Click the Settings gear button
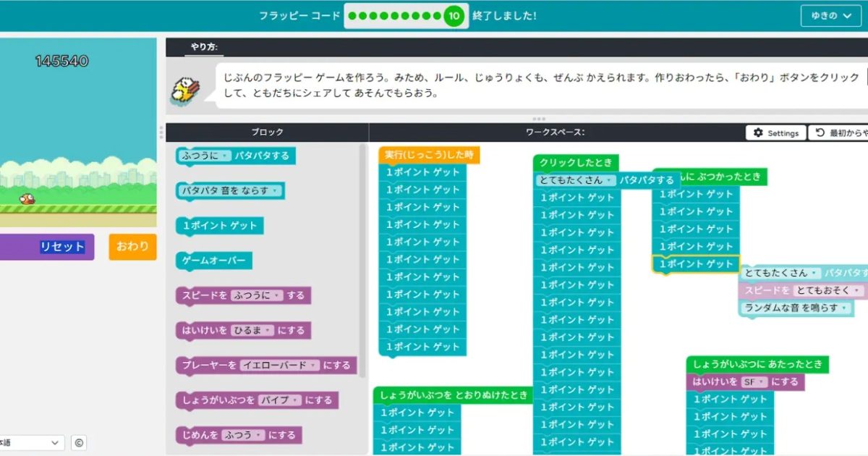The image size is (868, 456). 776,133
